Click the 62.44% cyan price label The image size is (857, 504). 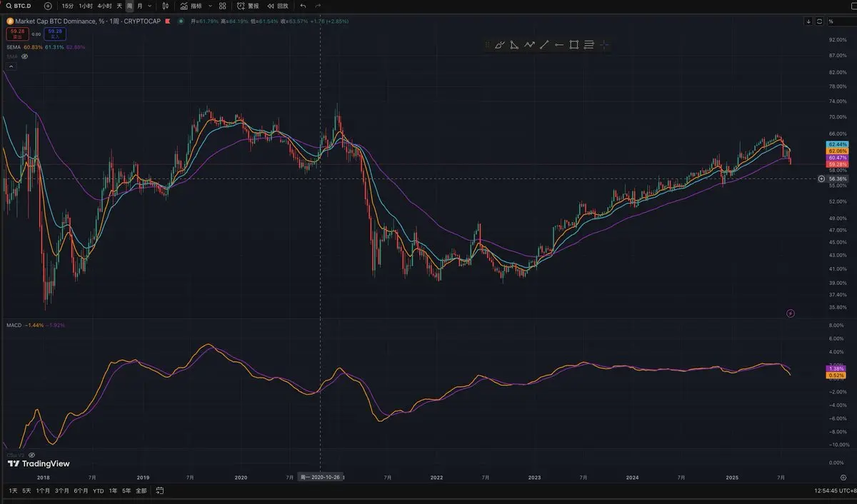click(x=837, y=144)
